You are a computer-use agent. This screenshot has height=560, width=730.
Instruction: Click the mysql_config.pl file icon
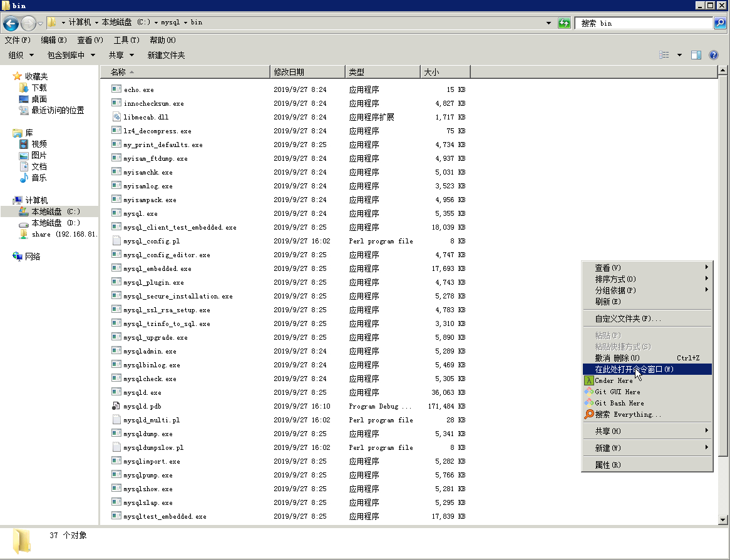pos(116,241)
